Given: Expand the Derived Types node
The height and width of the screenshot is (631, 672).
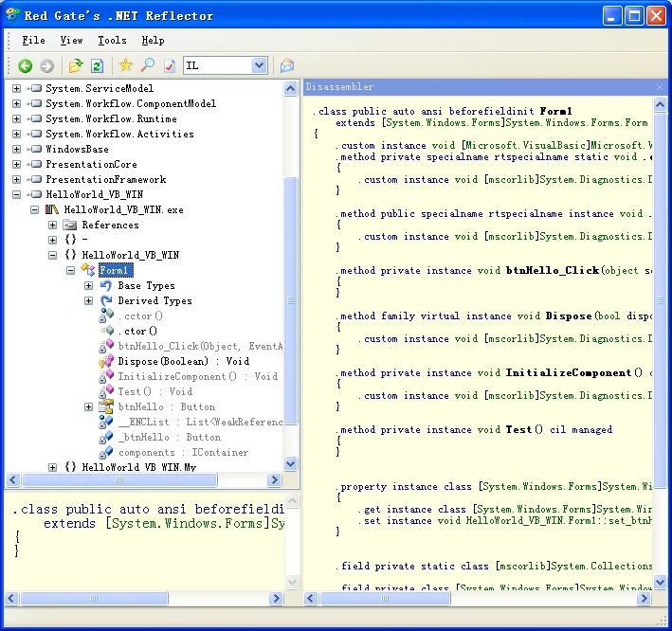Looking at the screenshot, I should pos(88,300).
